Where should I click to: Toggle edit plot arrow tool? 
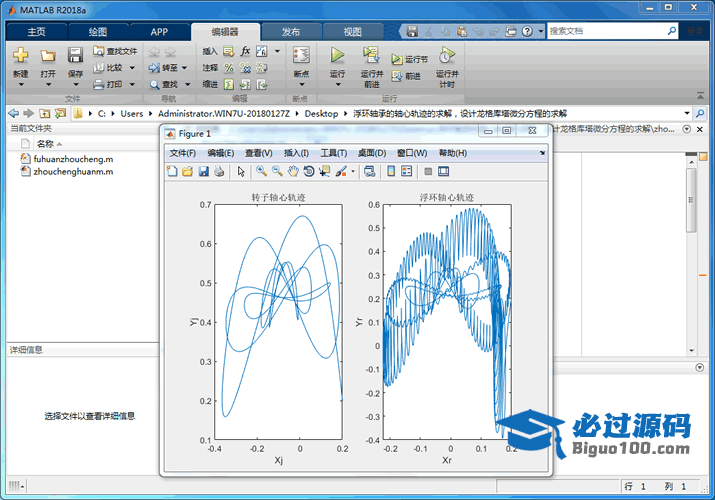241,171
